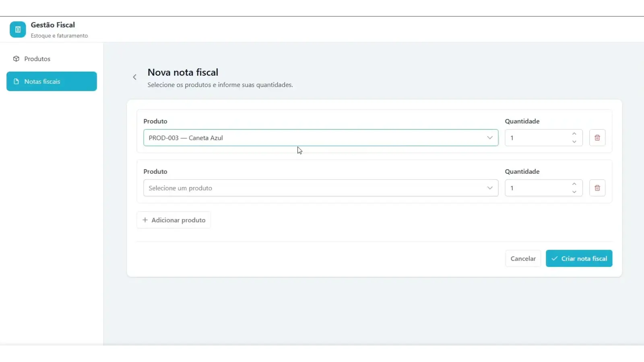This screenshot has width=644, height=362.
Task: Click the Nova nota fiscal heading
Action: [x=183, y=72]
